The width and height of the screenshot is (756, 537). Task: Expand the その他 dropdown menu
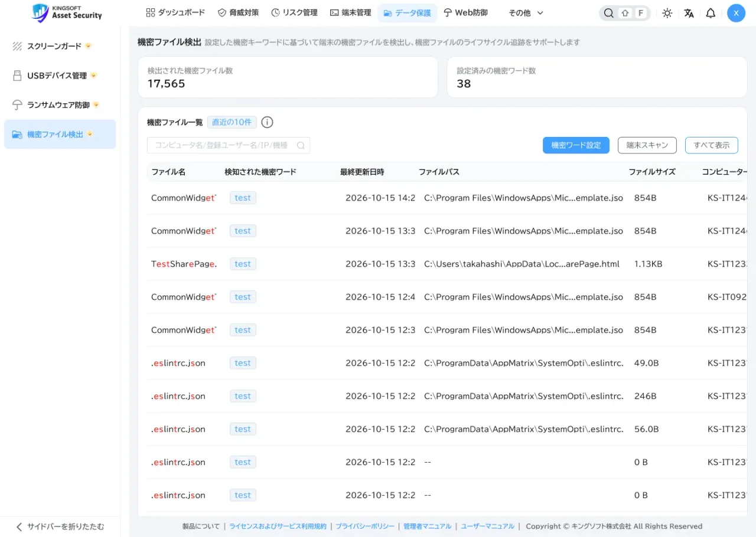click(526, 13)
